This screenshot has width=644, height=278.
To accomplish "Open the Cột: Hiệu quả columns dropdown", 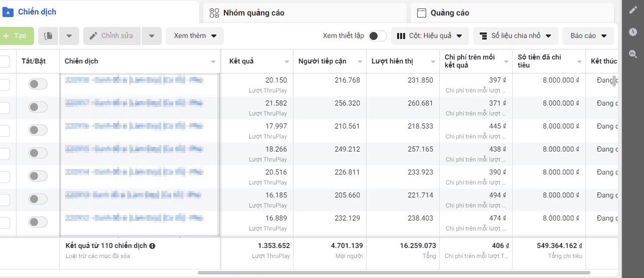I will (430, 36).
